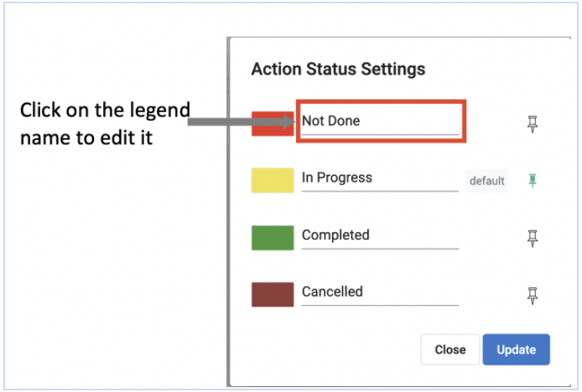Pin the Cancelled status row
The height and width of the screenshot is (392, 582).
533,296
